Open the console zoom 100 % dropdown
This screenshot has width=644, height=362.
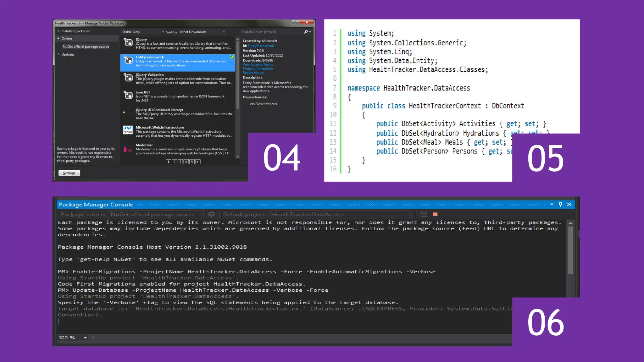pyautogui.click(x=85, y=338)
